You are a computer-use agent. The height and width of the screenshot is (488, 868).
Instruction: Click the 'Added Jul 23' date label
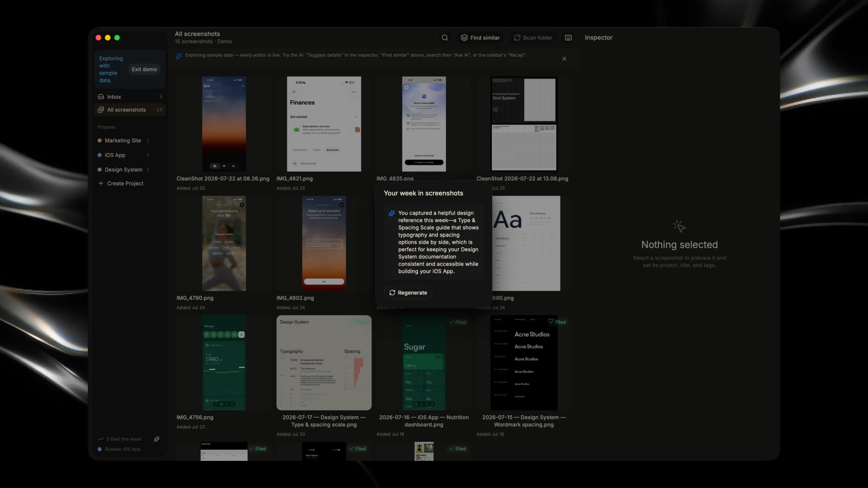(190, 427)
